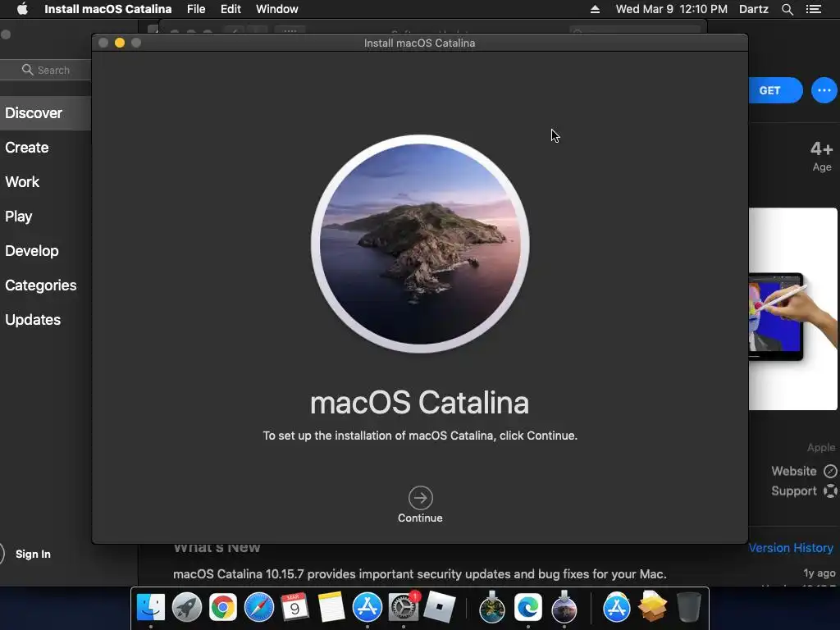Open the cardboard box package icon in Dock

point(652,606)
